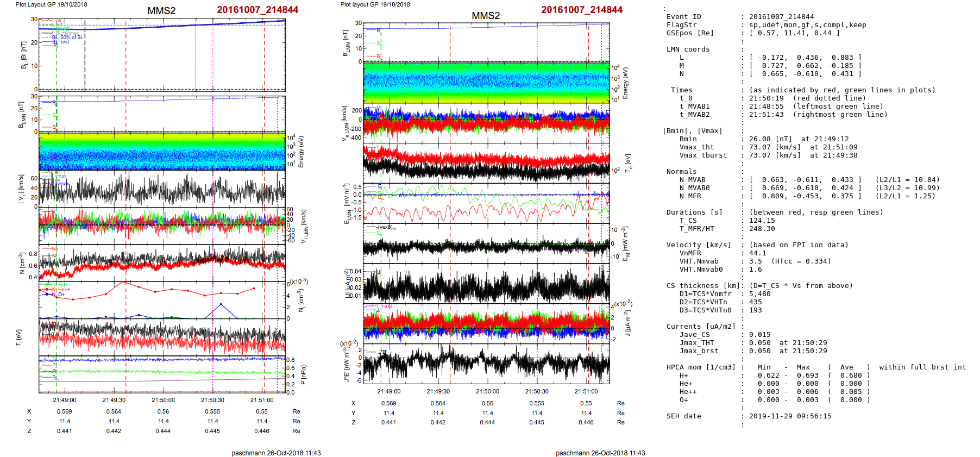
Task: Click the red 20161007_214844 title on the right plot
Action: 581,10
